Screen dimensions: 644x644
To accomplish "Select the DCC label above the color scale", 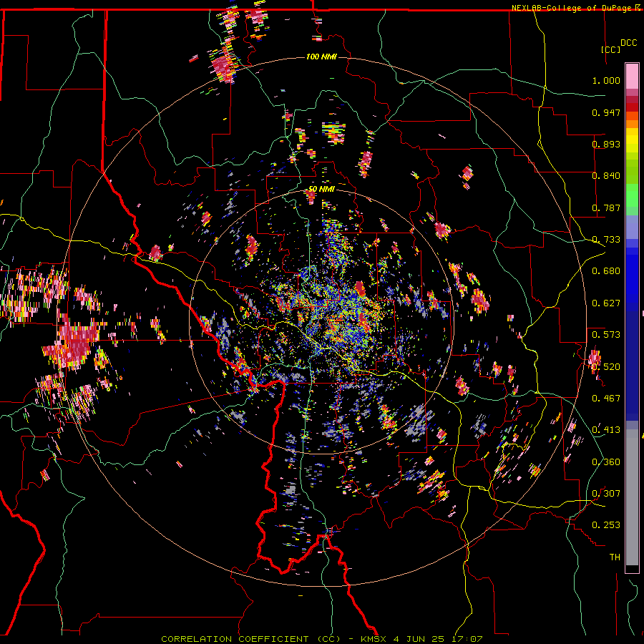I will point(628,43).
